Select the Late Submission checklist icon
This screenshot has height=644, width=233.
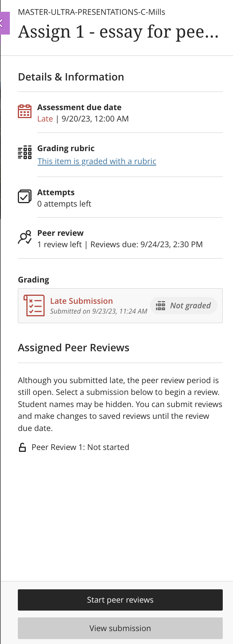(x=34, y=305)
